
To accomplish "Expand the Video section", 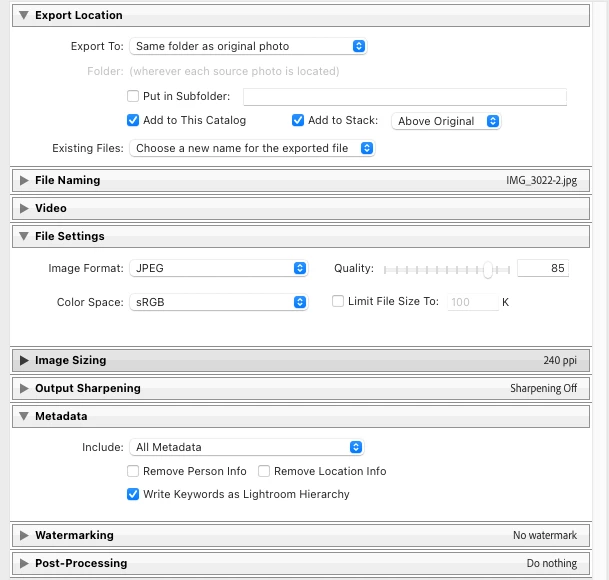I will [x=24, y=208].
